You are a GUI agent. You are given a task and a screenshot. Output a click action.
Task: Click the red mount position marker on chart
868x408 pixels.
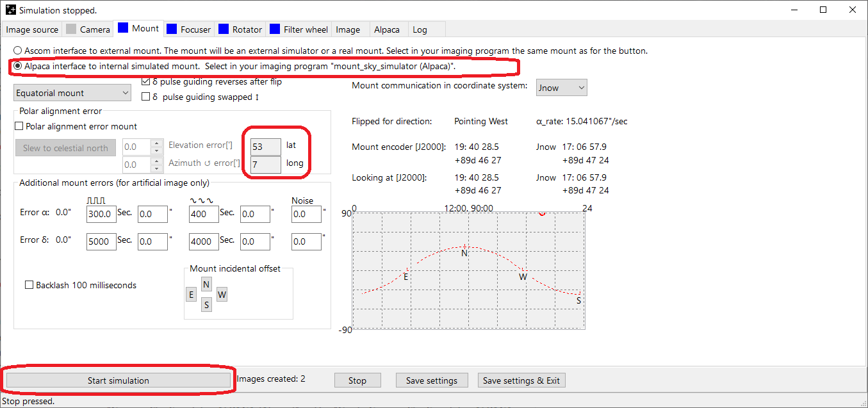pos(543,213)
